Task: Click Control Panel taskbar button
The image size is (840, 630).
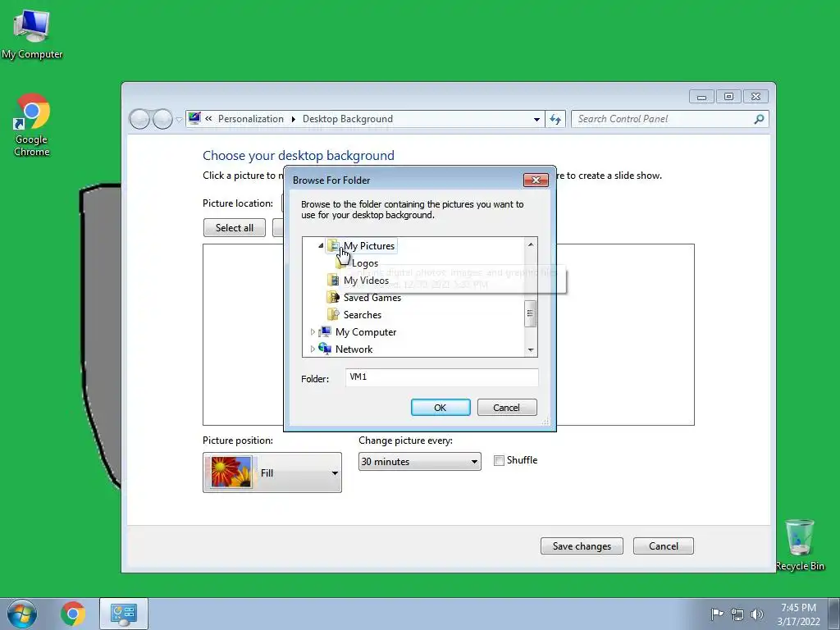Action: (124, 614)
